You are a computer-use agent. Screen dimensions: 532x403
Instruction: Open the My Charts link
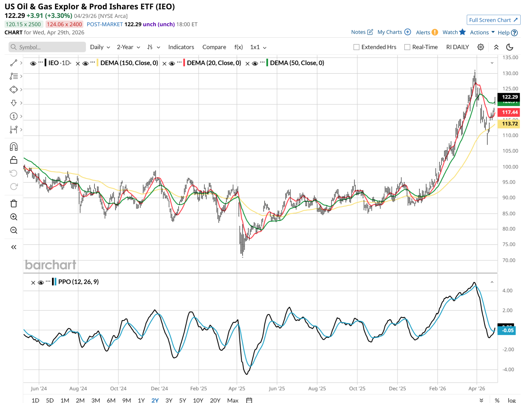click(394, 32)
